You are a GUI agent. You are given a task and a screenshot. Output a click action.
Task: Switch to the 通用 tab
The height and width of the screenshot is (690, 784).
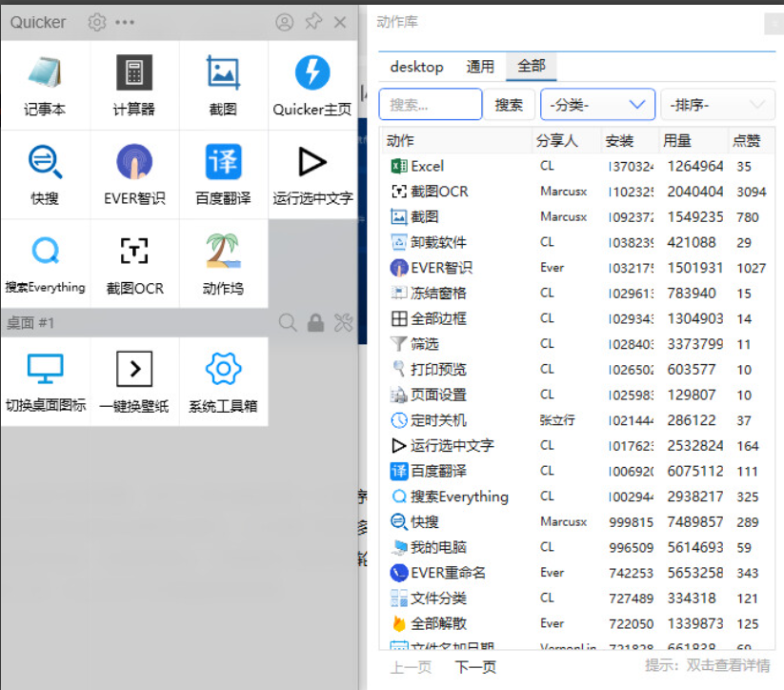pos(480,67)
